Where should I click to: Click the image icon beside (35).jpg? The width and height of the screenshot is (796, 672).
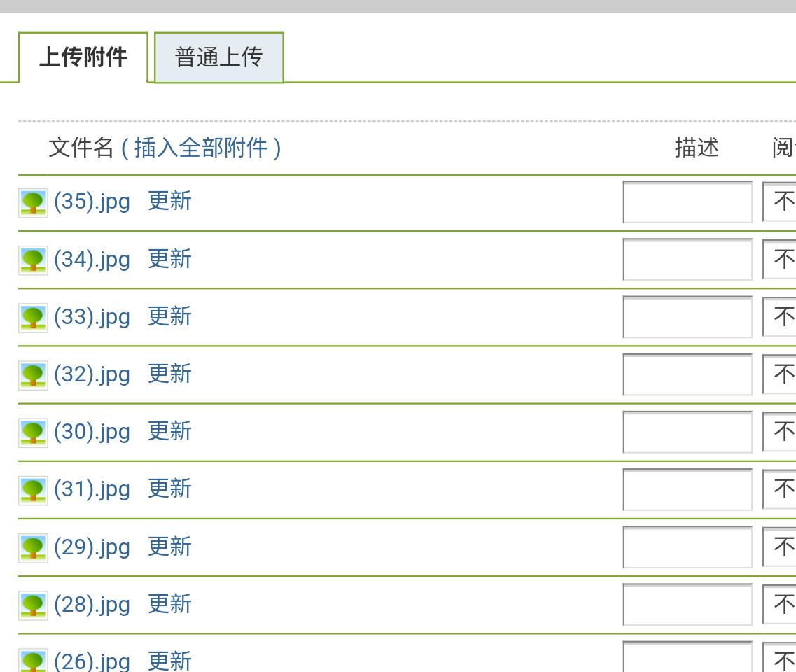point(33,203)
